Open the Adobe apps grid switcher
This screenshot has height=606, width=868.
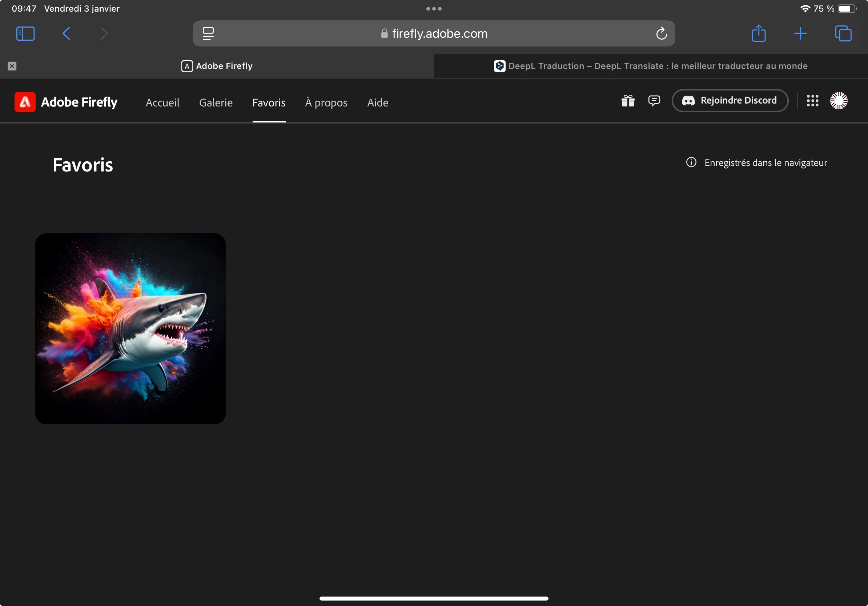coord(812,101)
